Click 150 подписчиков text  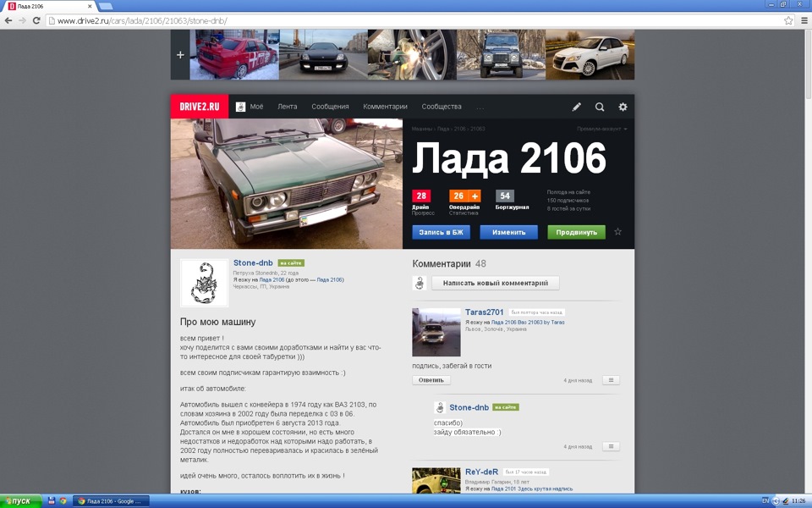click(568, 201)
